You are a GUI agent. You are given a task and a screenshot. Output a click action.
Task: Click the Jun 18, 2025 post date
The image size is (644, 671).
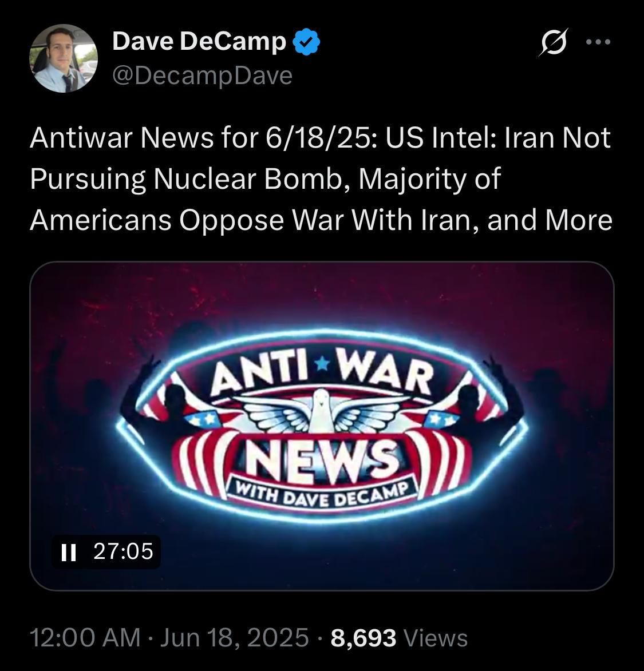234,638
